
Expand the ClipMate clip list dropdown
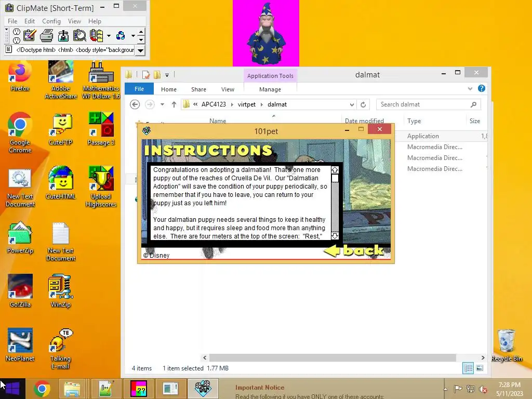[x=140, y=51]
